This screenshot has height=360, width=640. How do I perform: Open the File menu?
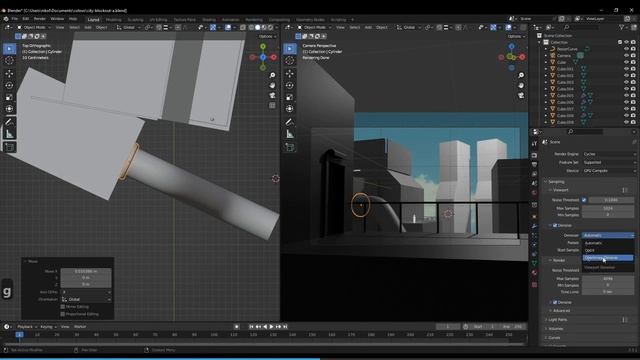pos(15,19)
